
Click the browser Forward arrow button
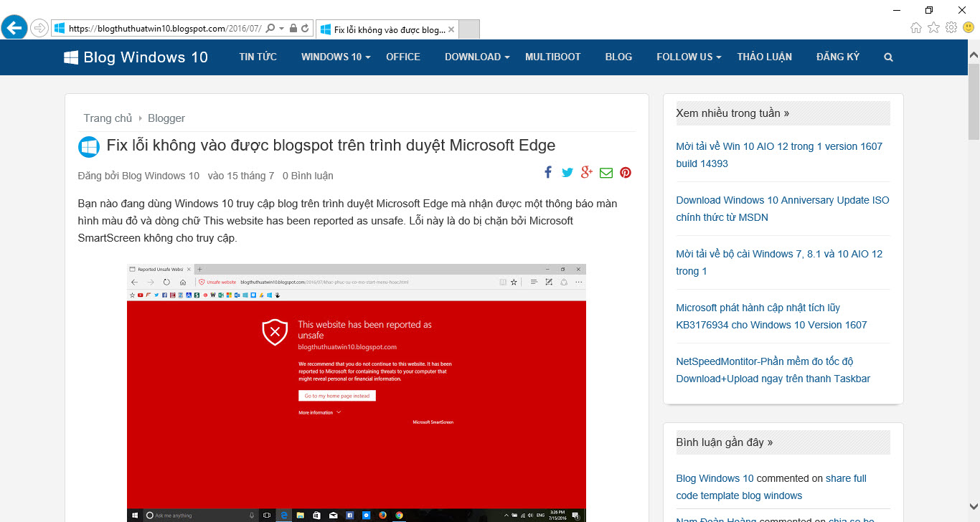(x=39, y=28)
